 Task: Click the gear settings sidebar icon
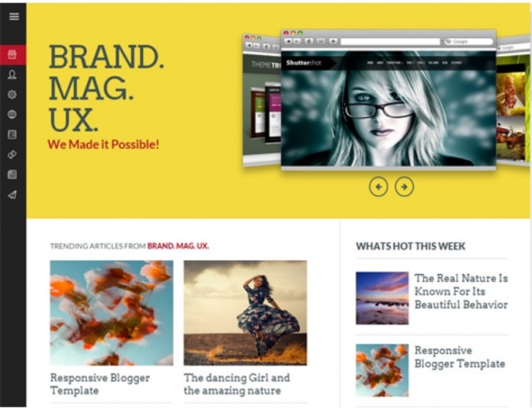click(x=12, y=94)
